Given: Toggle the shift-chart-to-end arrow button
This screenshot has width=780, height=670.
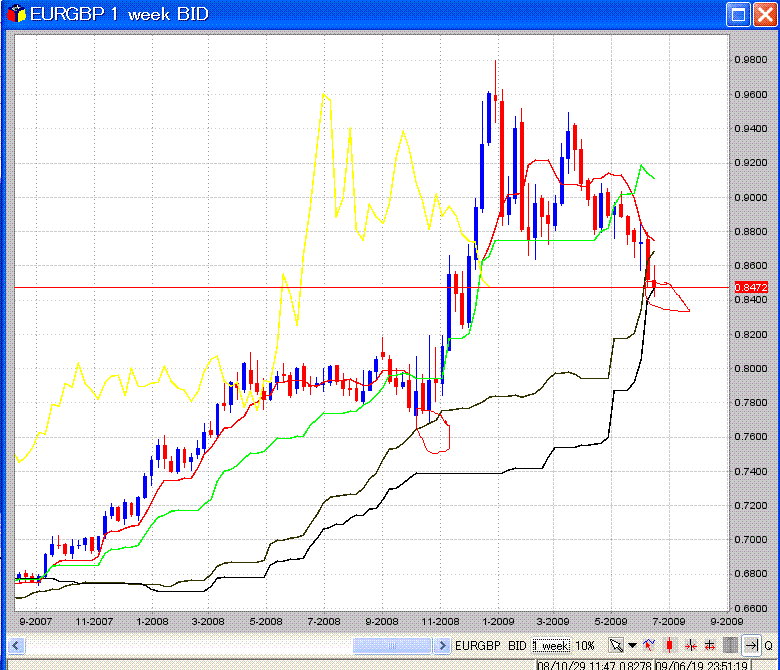Looking at the screenshot, I should click(x=751, y=646).
